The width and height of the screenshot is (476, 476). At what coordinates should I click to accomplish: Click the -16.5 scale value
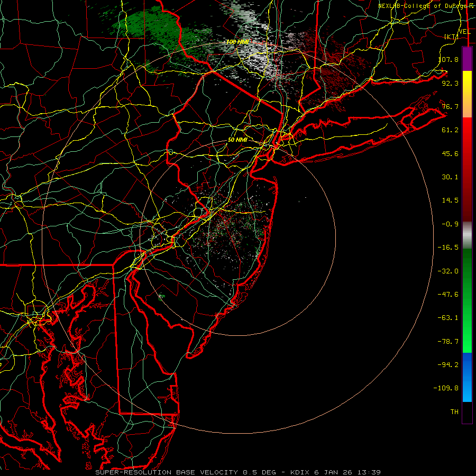click(x=448, y=248)
